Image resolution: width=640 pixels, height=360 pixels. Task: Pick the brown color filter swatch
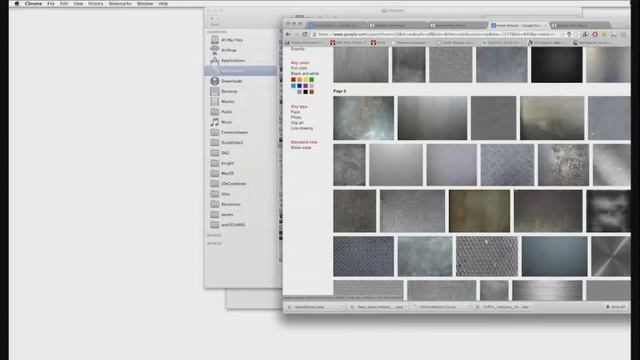click(311, 92)
